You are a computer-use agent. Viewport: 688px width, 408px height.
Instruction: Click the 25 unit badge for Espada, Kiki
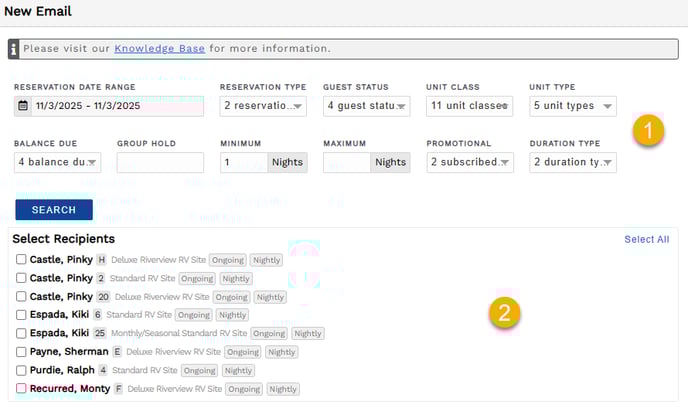100,333
